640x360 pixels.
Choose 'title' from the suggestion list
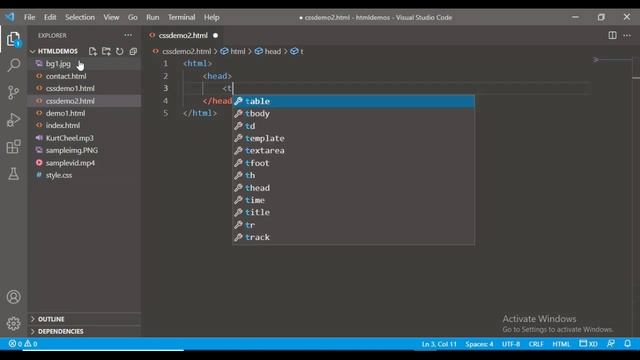(x=353, y=212)
